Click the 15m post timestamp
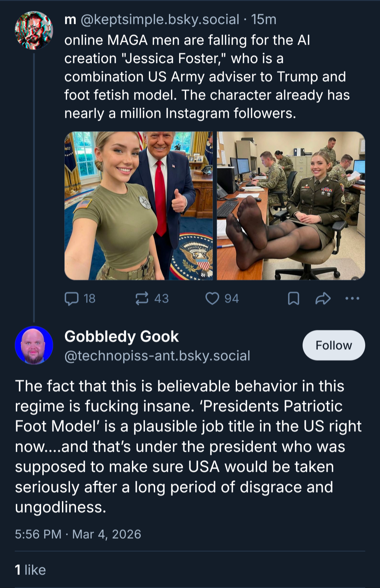The width and height of the screenshot is (380, 588). click(x=264, y=19)
